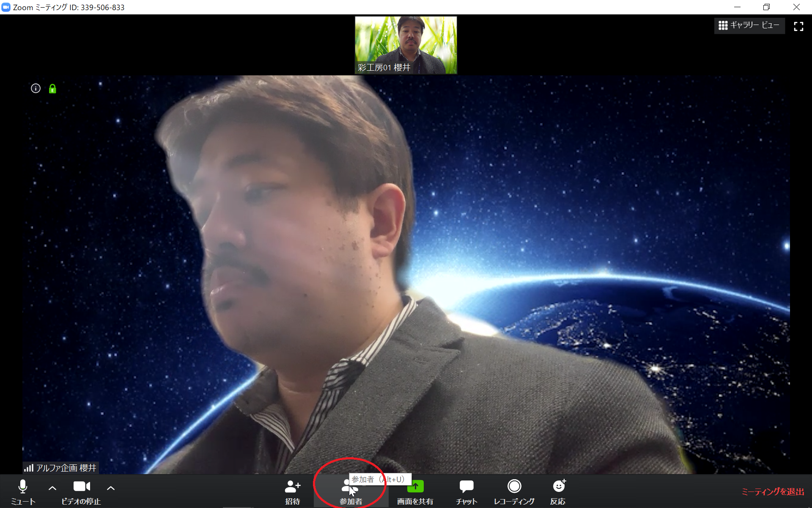Leave the meeting (ミーティングを退出)

pos(773,491)
